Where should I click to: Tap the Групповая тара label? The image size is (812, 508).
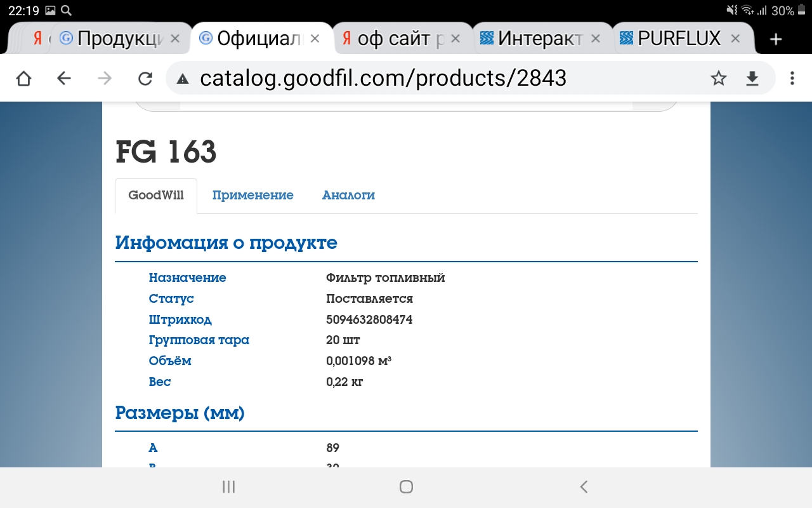click(199, 340)
